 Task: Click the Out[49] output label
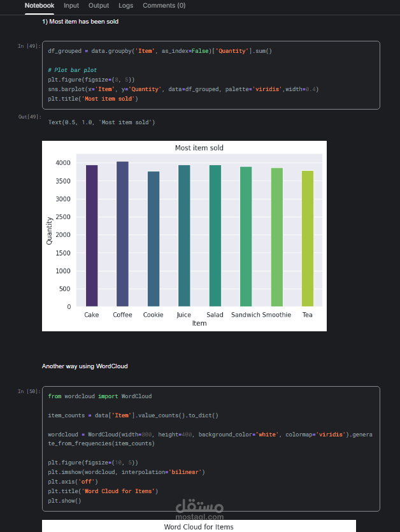pos(29,117)
